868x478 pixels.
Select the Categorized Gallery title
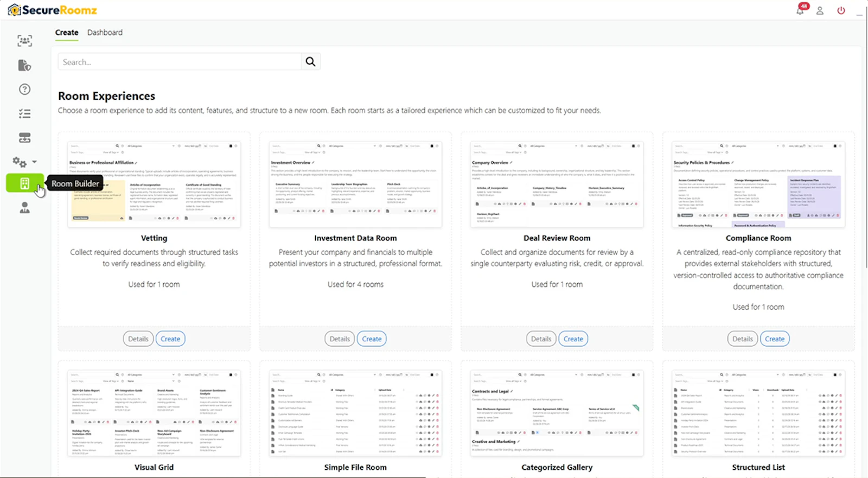(x=557, y=467)
